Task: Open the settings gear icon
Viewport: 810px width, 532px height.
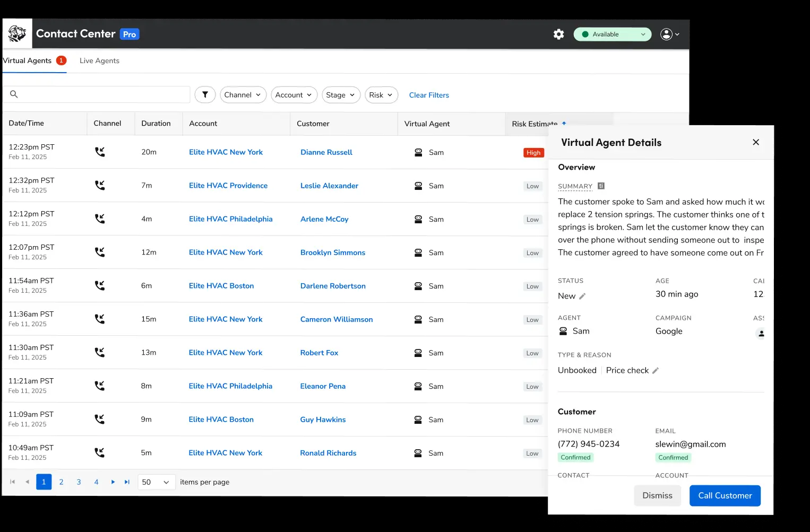Action: tap(558, 34)
